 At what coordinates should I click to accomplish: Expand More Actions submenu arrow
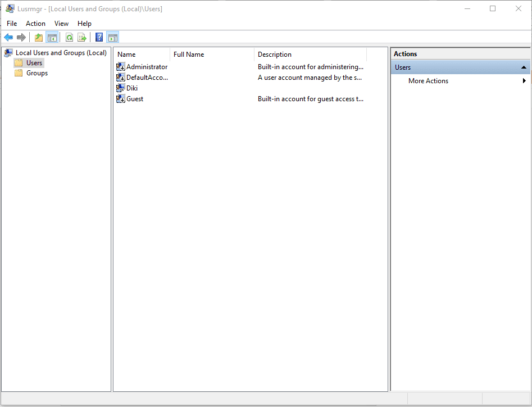[x=524, y=81]
